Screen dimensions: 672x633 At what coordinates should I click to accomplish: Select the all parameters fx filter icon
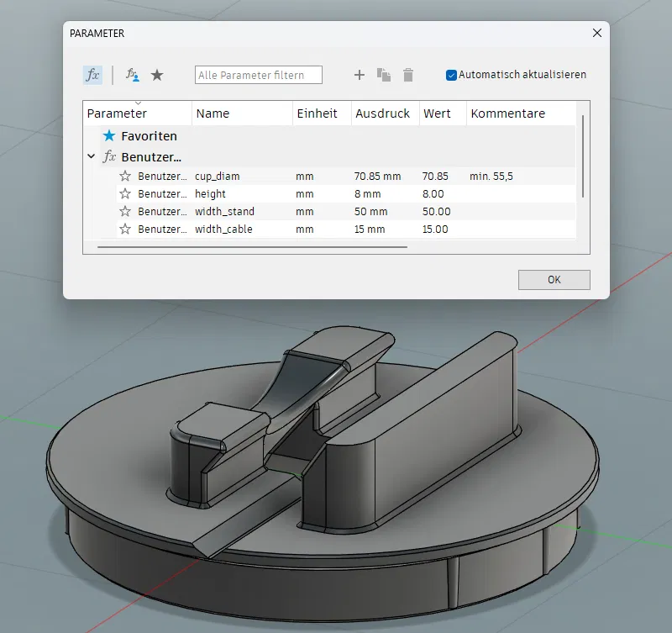point(92,75)
